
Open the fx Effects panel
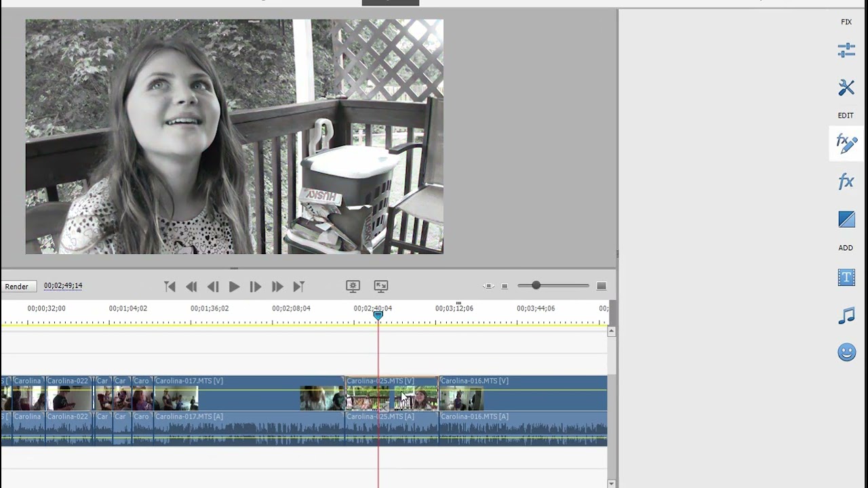point(846,181)
